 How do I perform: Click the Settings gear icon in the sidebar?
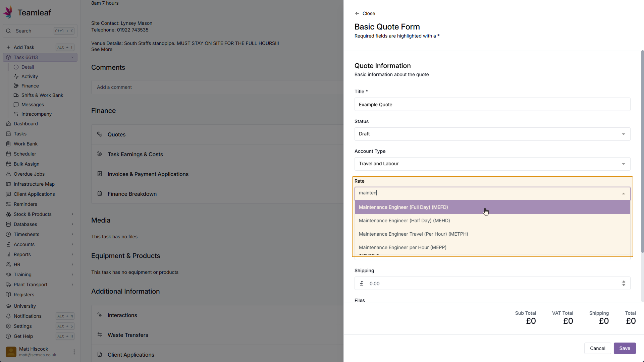[x=8, y=326]
